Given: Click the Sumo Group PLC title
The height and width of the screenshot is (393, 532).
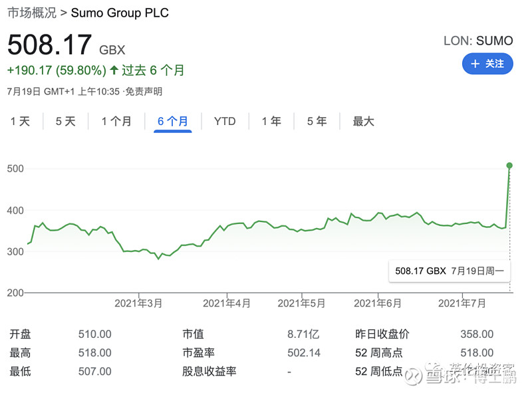Looking at the screenshot, I should click(120, 13).
